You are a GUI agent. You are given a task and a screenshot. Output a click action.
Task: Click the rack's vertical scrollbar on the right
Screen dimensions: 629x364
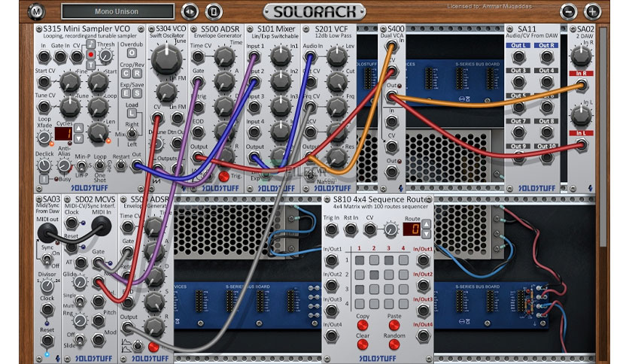[x=603, y=137]
